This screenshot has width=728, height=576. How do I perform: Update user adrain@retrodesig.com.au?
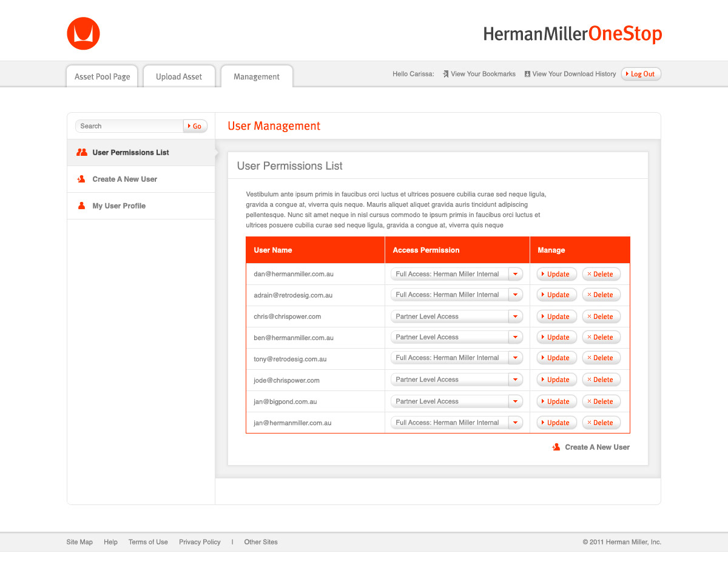[x=556, y=295]
